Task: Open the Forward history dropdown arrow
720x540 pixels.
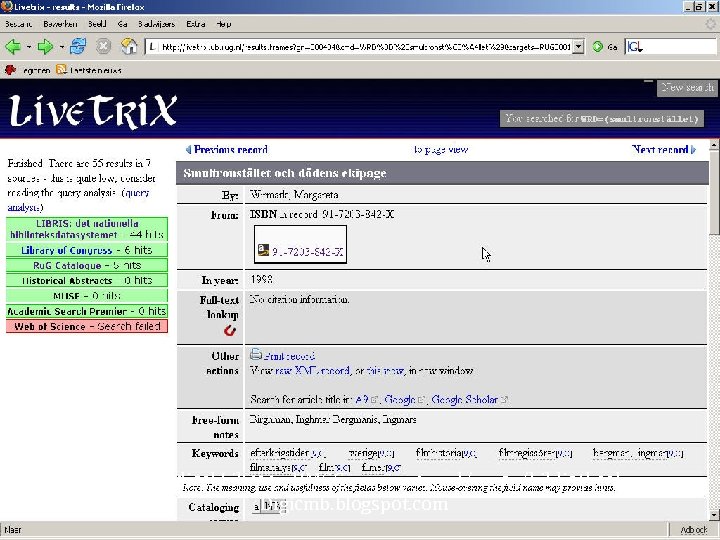Action: coord(61,47)
